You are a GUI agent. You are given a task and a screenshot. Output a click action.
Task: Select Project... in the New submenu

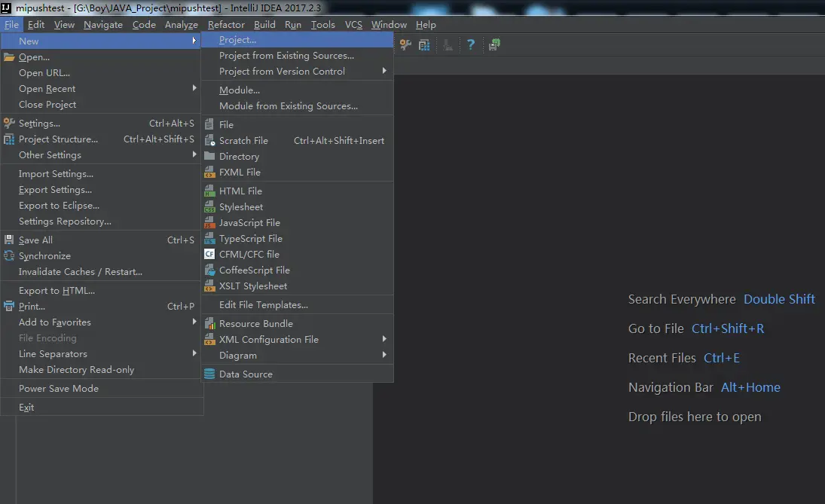298,39
